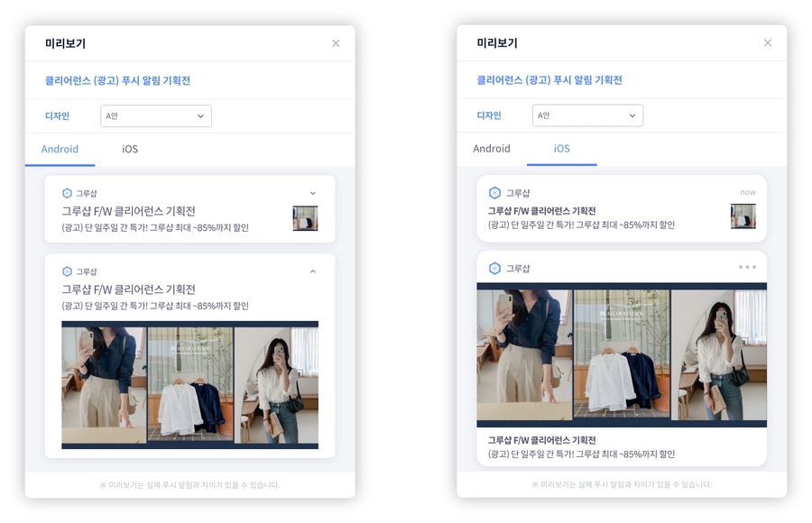Viewport: 812px width, 523px height.
Task: Select the Android tab in the left panel
Action: point(60,149)
